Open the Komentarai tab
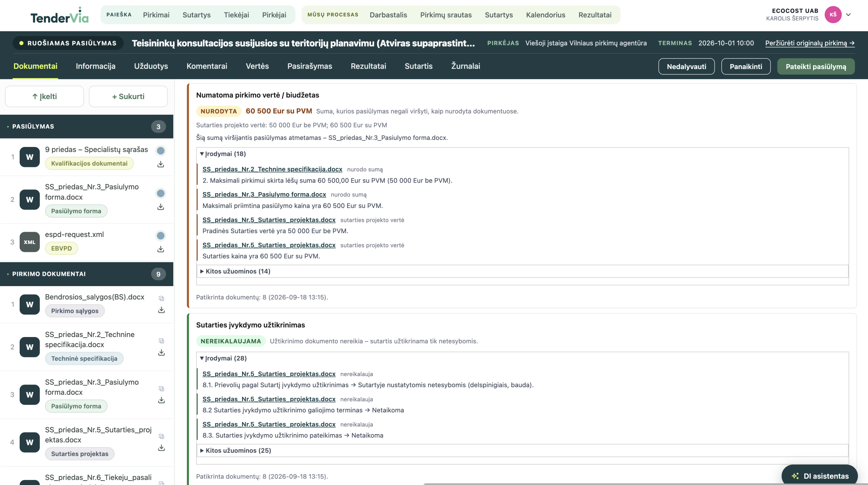The image size is (868, 485). click(x=207, y=66)
